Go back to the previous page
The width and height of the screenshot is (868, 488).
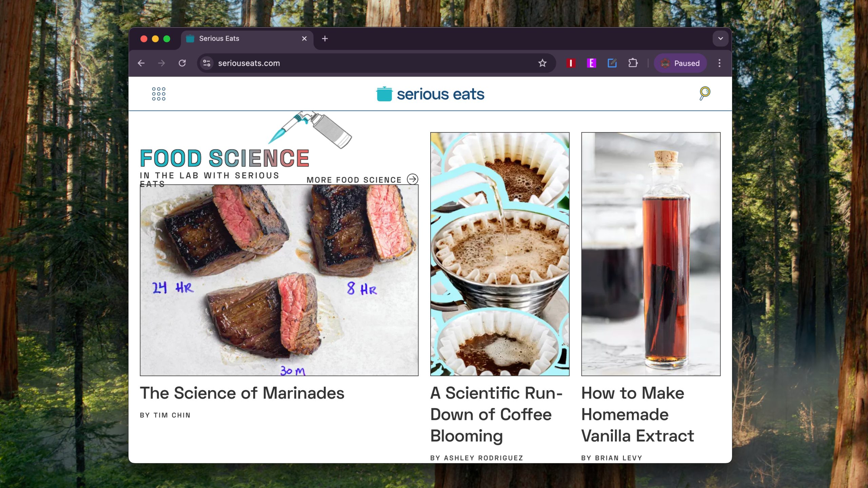point(141,63)
